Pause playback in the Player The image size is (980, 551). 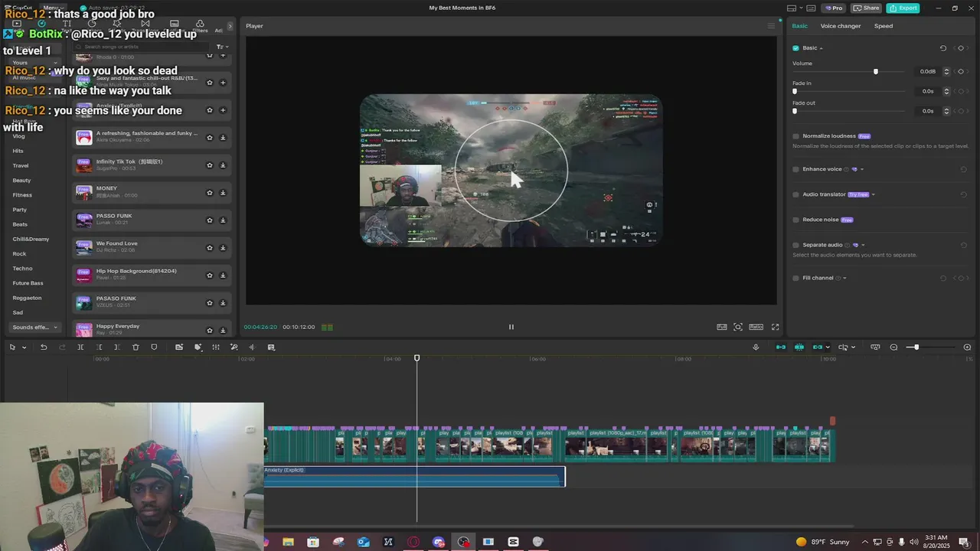click(x=511, y=327)
